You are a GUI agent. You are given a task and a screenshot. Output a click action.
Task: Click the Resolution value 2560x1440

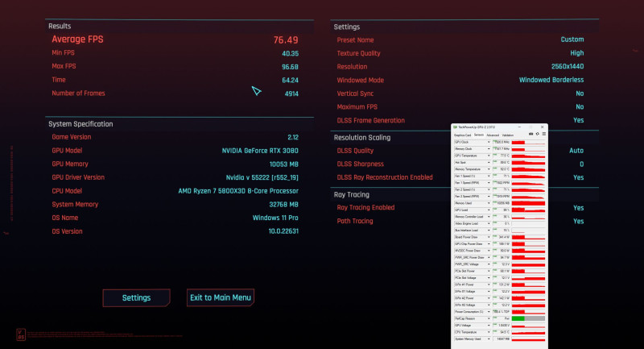(568, 67)
